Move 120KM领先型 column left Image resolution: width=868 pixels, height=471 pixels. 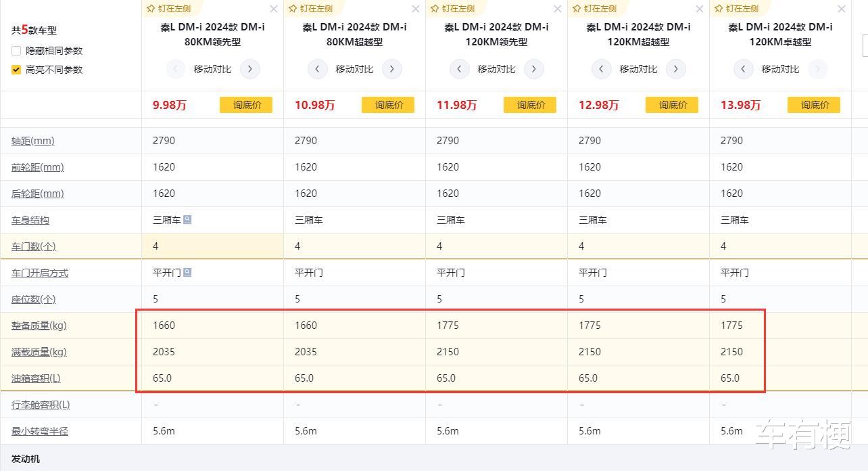point(460,69)
